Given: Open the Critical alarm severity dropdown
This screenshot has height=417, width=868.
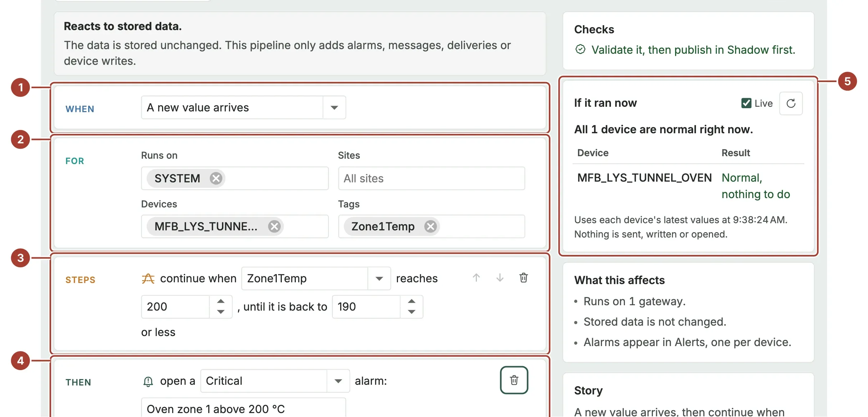Looking at the screenshot, I should [338, 381].
